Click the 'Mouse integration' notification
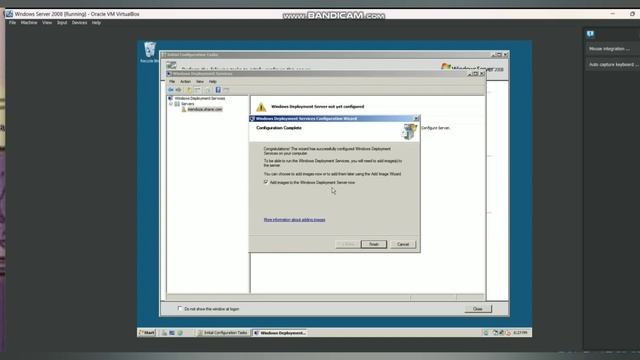Screen dimensions: 640x360 [x=612, y=49]
